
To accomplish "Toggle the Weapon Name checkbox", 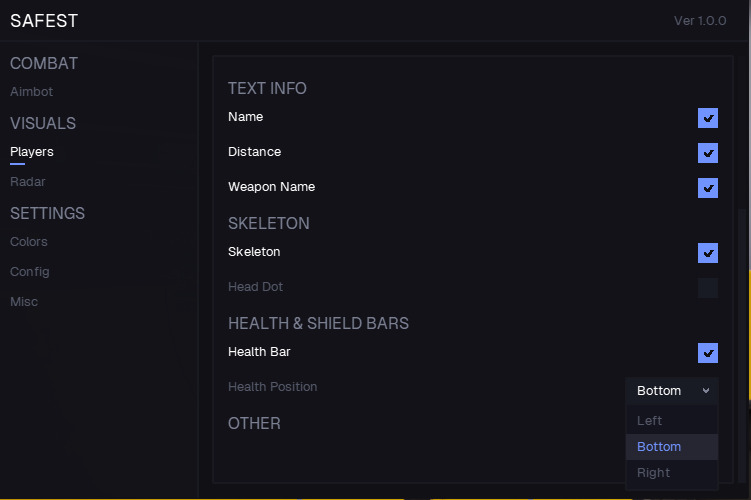I will 708,188.
